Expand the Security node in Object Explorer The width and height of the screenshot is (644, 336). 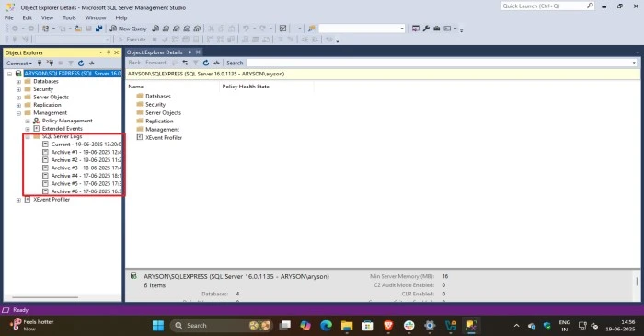click(18, 89)
